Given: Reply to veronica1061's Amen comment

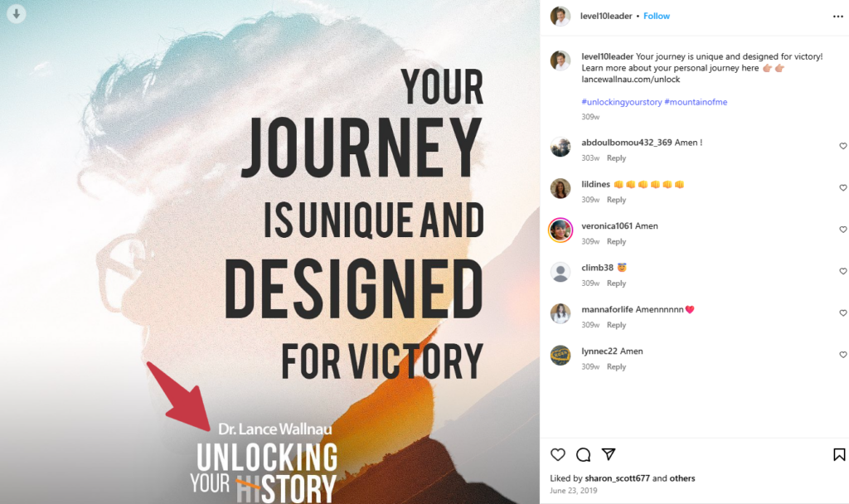Looking at the screenshot, I should coord(616,241).
